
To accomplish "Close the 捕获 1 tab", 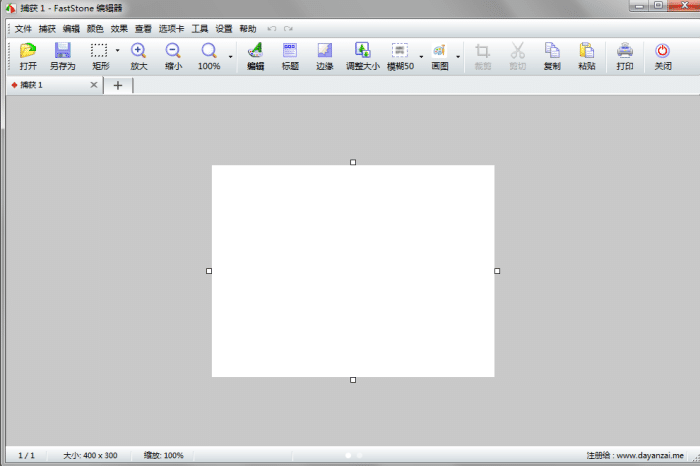I will point(94,85).
